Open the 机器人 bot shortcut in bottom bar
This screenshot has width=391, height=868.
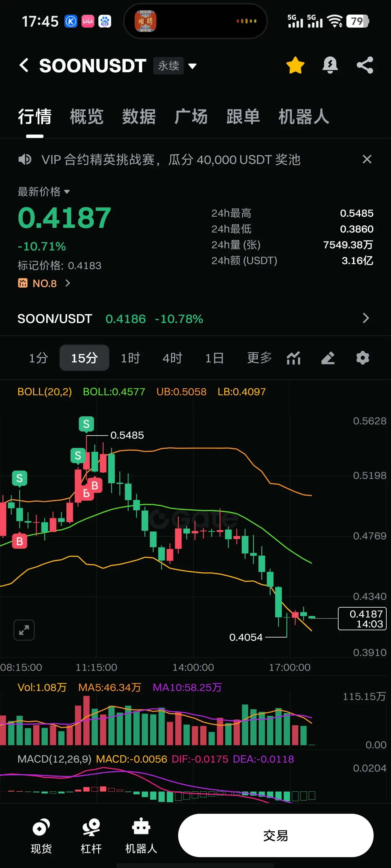141,836
